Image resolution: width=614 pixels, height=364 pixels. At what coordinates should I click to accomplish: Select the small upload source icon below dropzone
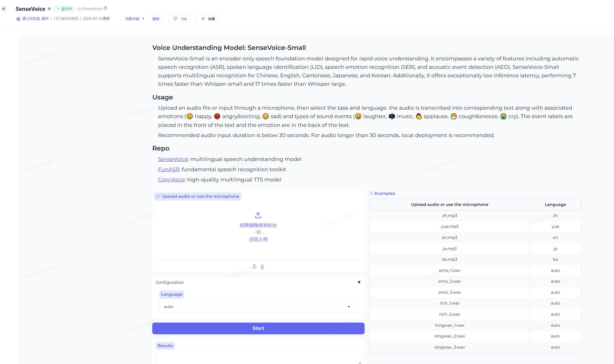tap(254, 266)
